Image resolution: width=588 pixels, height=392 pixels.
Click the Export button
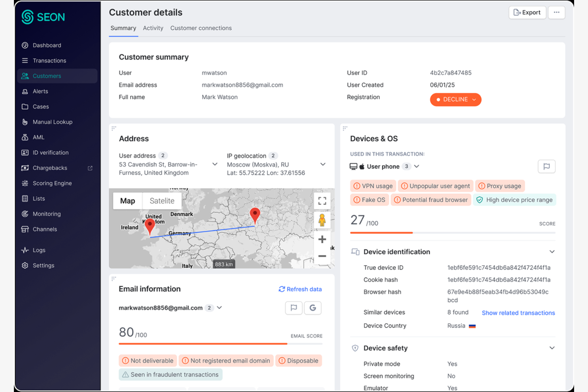coord(527,12)
